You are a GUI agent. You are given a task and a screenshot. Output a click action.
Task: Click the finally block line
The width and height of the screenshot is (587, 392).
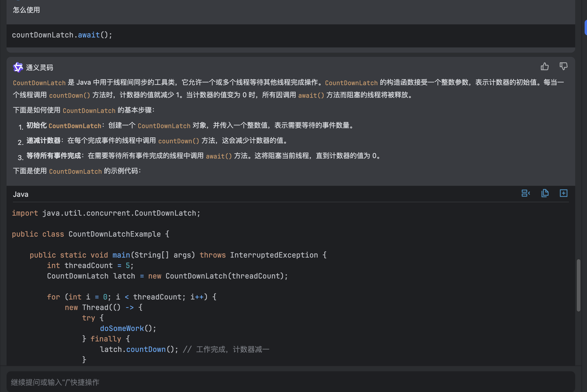[x=106, y=339]
